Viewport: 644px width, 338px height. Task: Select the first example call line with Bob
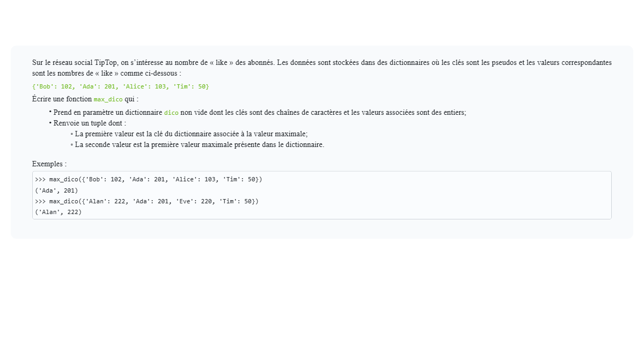point(148,179)
